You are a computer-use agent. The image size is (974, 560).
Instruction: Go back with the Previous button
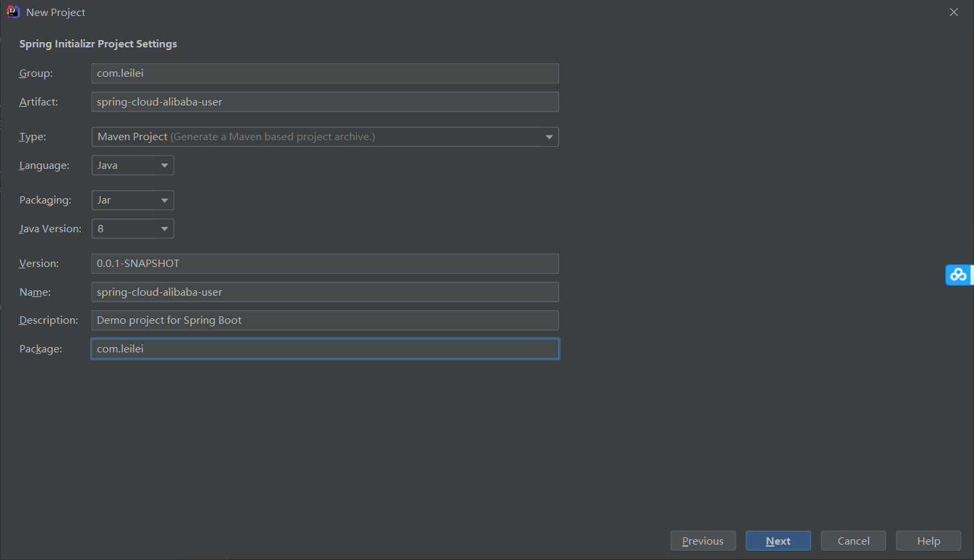coord(703,541)
